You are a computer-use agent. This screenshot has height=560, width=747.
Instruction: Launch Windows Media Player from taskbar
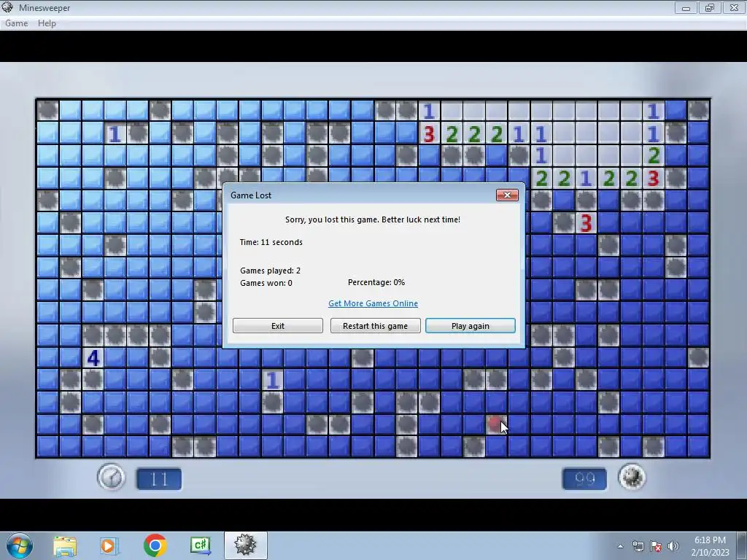[x=108, y=545]
